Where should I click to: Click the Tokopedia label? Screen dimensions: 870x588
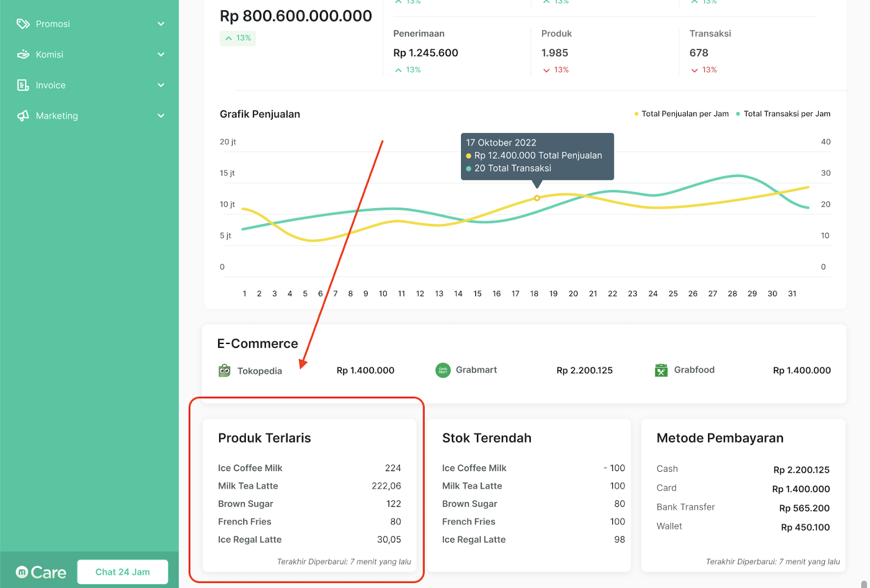[x=259, y=371]
